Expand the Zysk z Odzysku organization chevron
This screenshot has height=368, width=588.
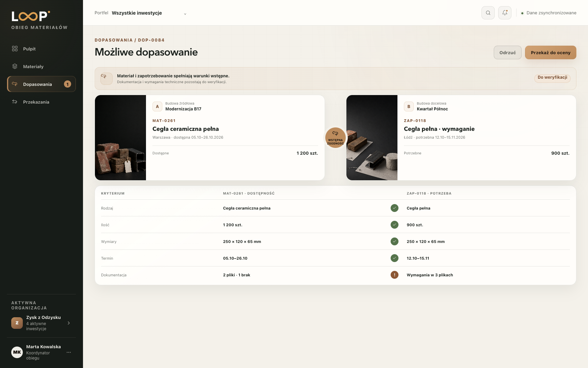pyautogui.click(x=69, y=323)
